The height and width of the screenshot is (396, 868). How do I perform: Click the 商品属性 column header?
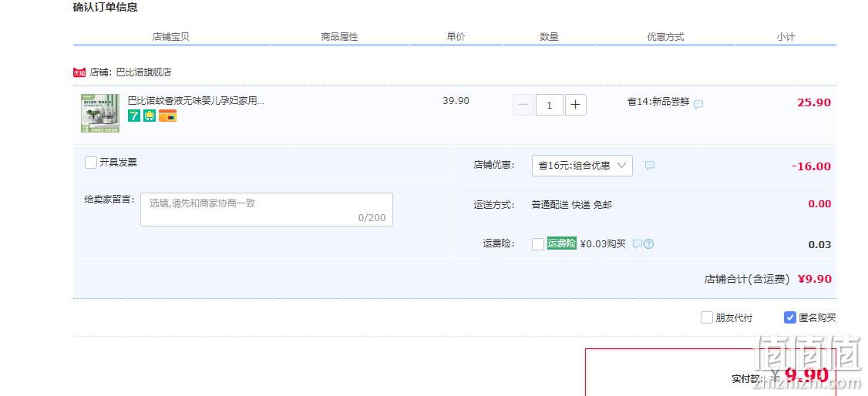coord(339,37)
